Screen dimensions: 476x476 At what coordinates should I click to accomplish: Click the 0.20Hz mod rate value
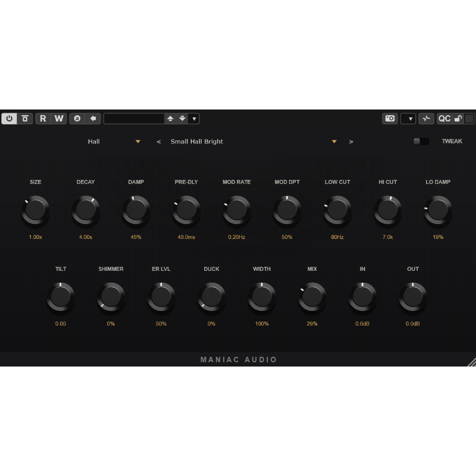[237, 237]
